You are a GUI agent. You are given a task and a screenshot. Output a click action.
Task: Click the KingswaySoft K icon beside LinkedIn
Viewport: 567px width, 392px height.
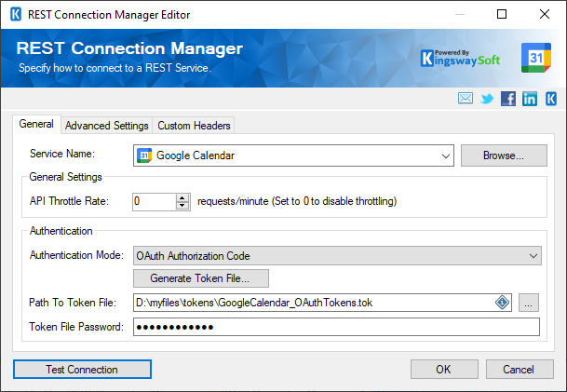(x=551, y=99)
